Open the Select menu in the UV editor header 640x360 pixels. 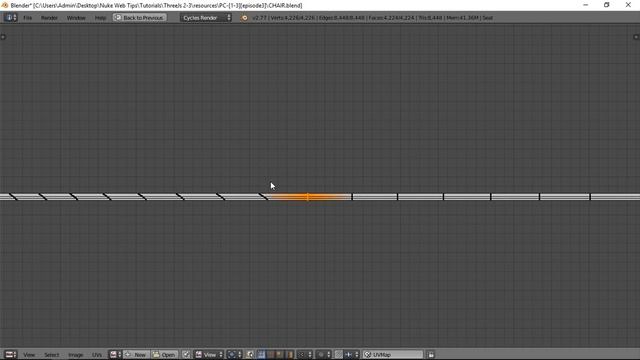51,355
